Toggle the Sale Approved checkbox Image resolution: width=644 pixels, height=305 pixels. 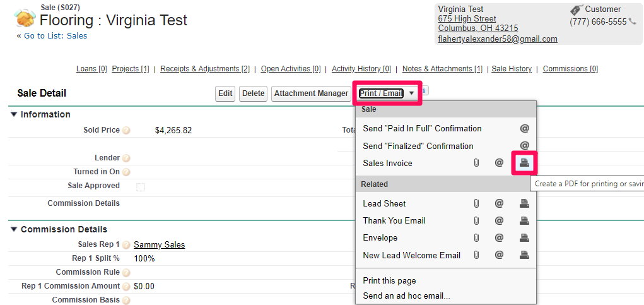(x=141, y=188)
